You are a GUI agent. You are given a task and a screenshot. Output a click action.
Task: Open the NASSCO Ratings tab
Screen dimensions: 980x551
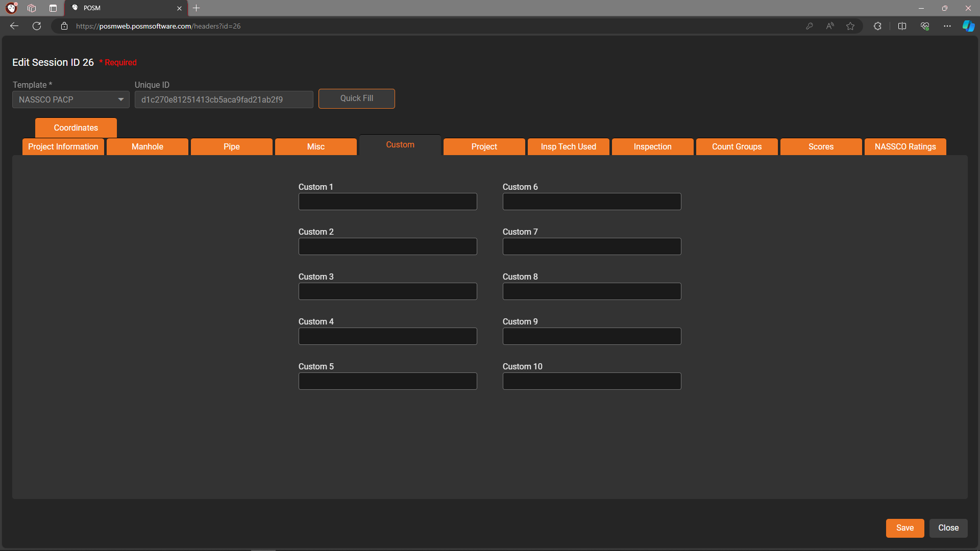click(905, 147)
